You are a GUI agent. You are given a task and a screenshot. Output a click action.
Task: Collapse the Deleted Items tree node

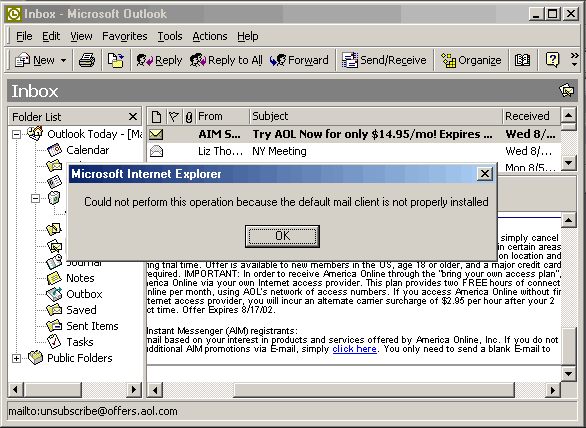(35, 198)
